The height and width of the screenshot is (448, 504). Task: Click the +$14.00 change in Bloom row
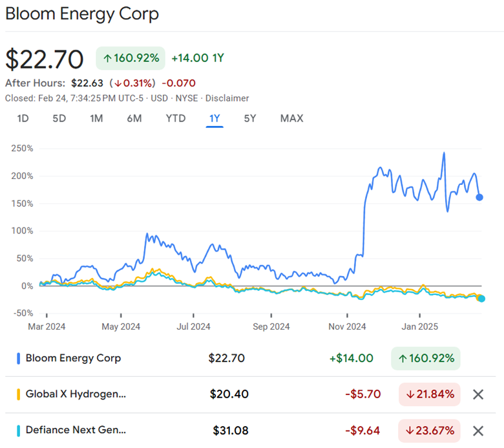pos(352,358)
